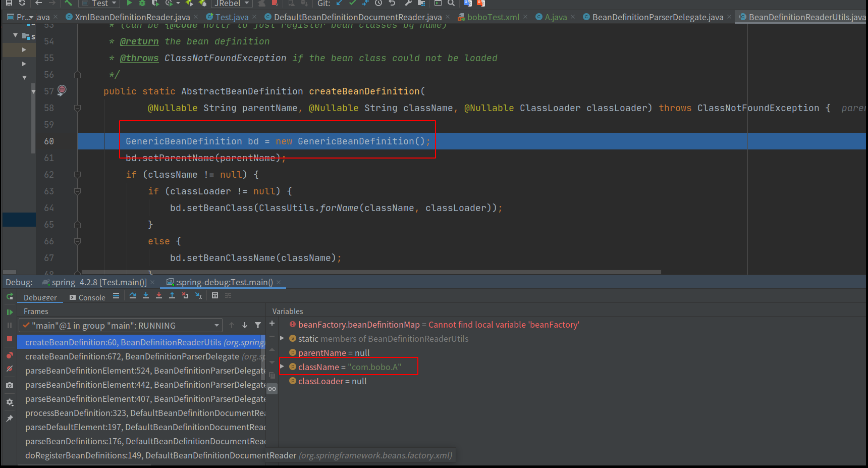The height and width of the screenshot is (468, 868).
Task: Click Show Execution Point icon
Action: point(116,296)
